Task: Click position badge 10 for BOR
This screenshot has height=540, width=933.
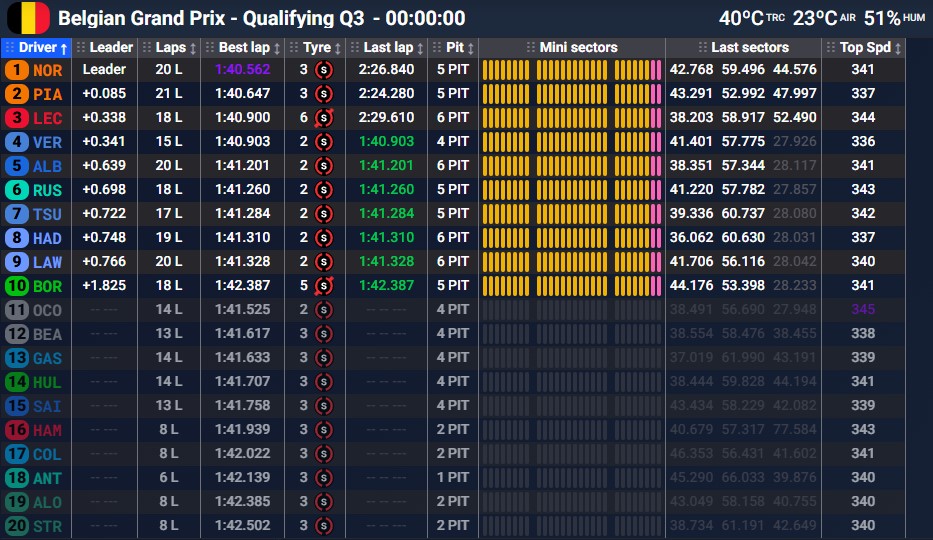Action: coord(17,285)
